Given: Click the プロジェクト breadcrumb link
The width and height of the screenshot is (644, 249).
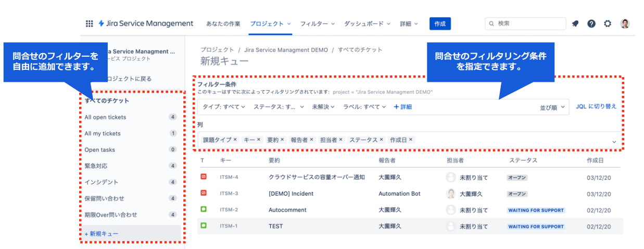Looking at the screenshot, I should [x=217, y=50].
